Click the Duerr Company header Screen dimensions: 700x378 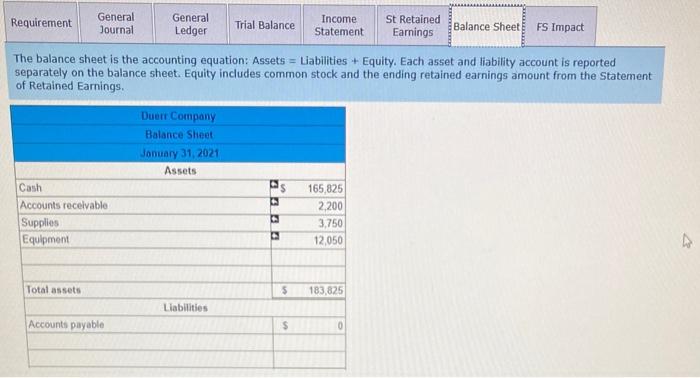point(179,116)
